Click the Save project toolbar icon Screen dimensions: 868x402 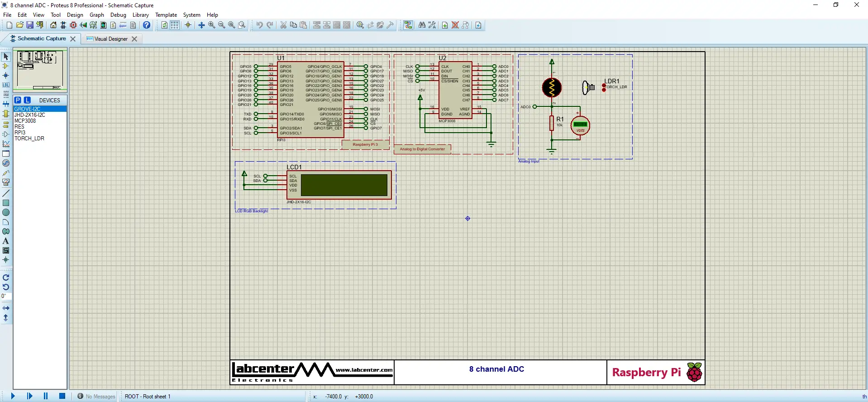(x=29, y=25)
